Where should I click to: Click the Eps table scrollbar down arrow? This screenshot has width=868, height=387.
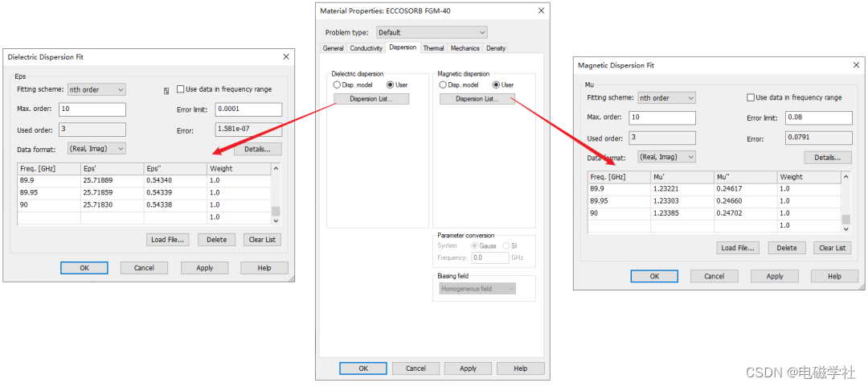click(x=276, y=220)
